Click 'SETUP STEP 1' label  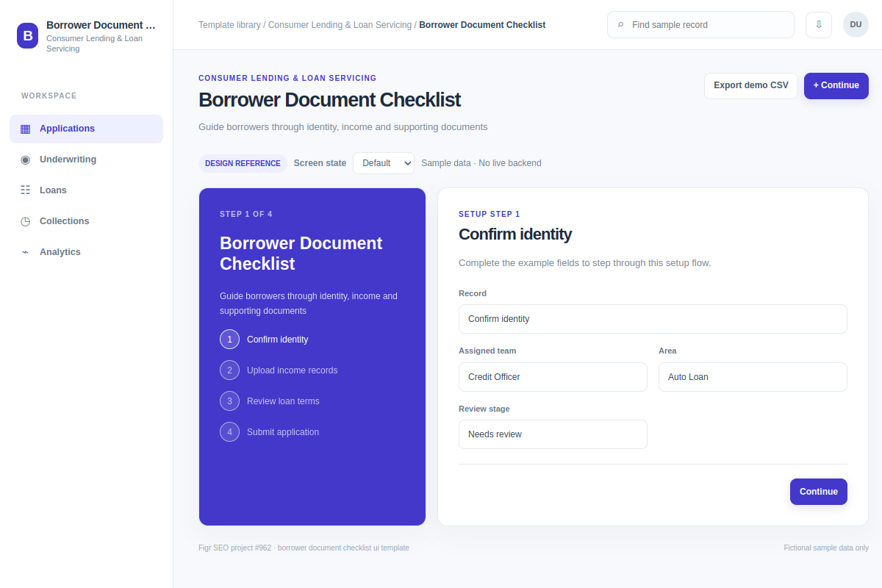point(490,215)
